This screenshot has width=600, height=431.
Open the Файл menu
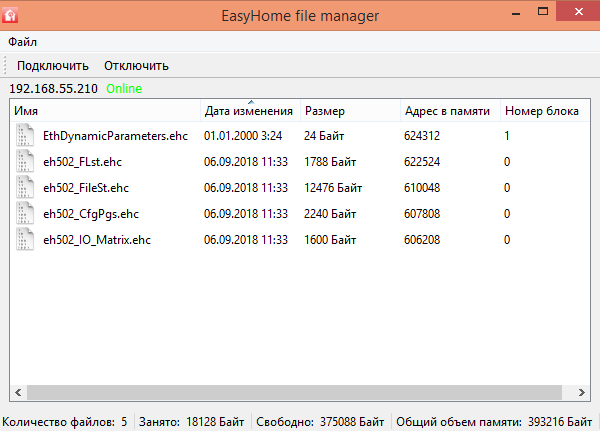pos(22,42)
